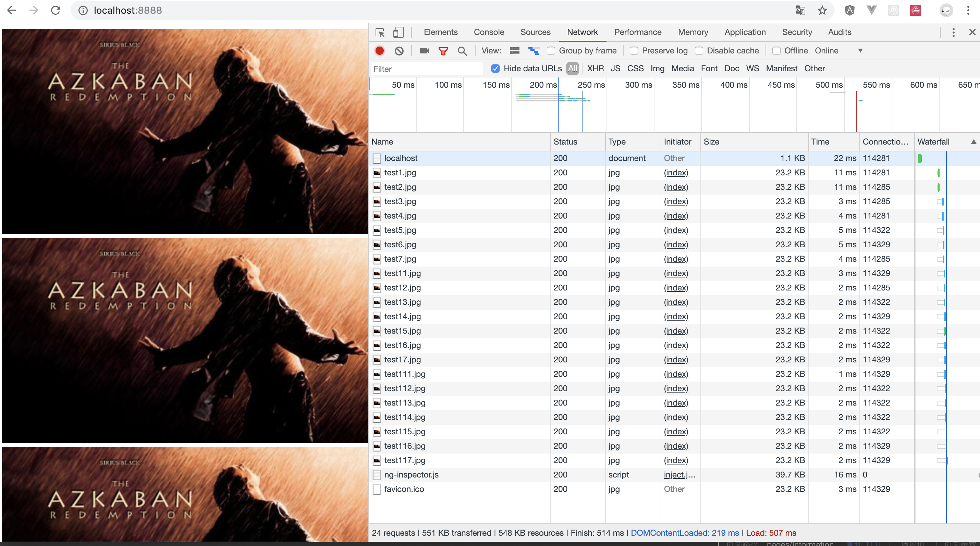Select the inspect element picker icon
Screen dimensions: 980x546
[x=380, y=32]
